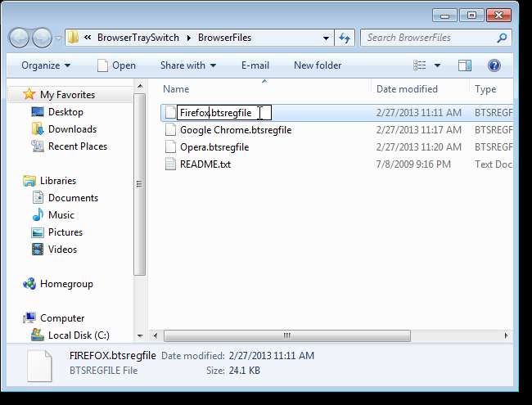Click horizontal scrollbar right arrow
Viewport: 532px width, 405px height.
click(x=506, y=335)
